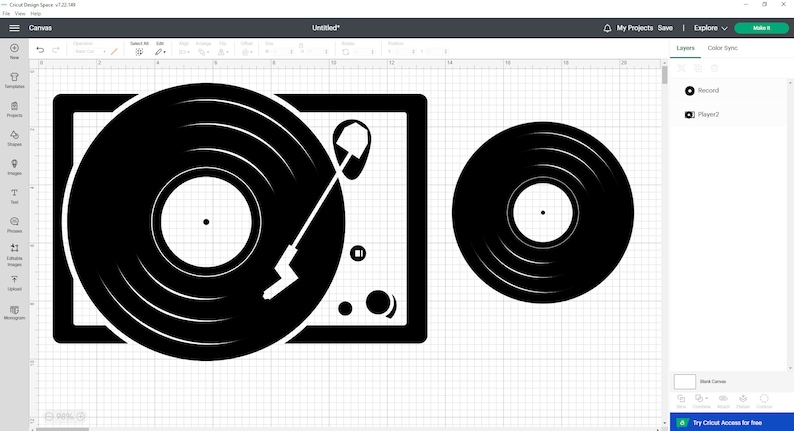
Task: Redo the last undone action
Action: pos(56,50)
